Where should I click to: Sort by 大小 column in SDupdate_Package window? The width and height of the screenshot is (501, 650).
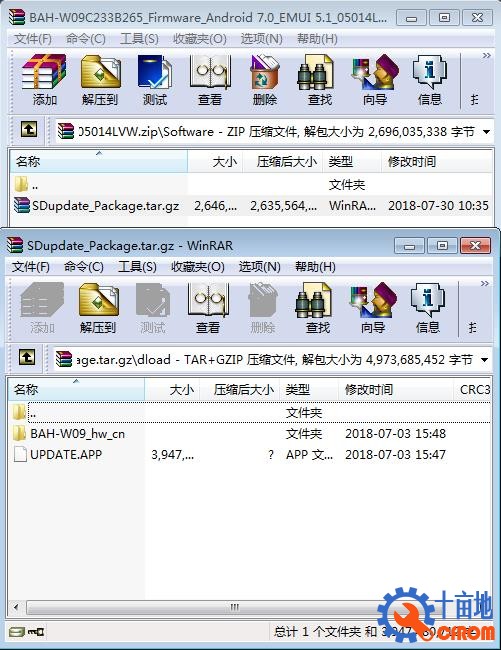[x=172, y=389]
